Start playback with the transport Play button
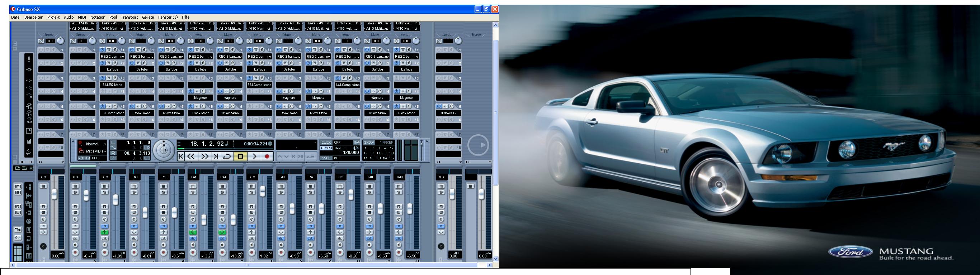980x275 pixels. pyautogui.click(x=255, y=156)
